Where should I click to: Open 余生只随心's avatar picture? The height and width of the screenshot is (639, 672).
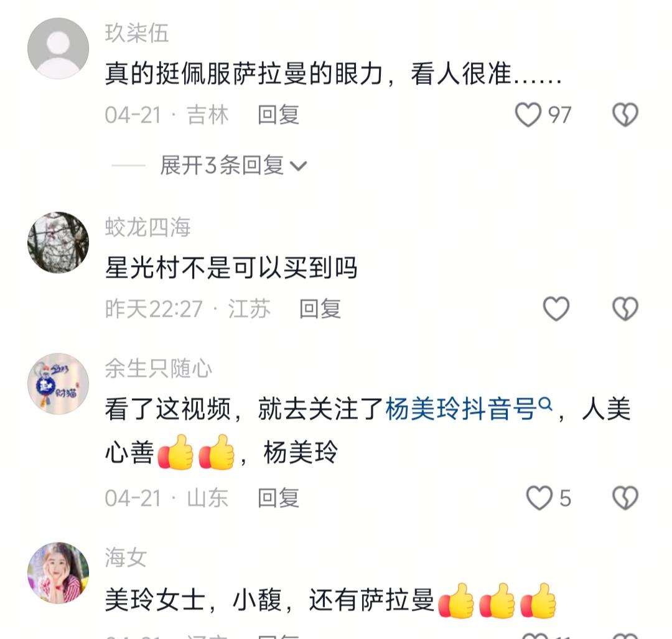58,383
